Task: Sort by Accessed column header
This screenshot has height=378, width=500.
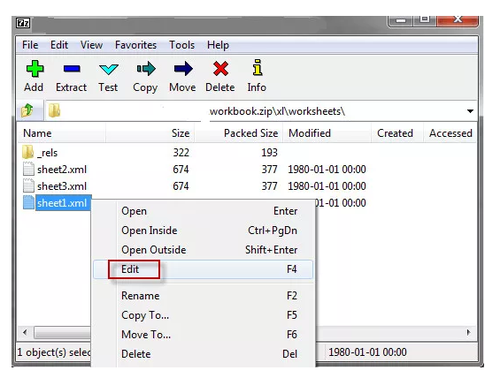Action: click(x=450, y=133)
